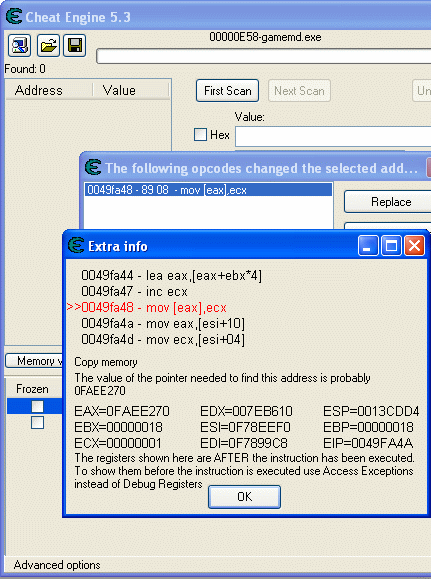Click the EIP=0049FA4A register value

[x=368, y=443]
